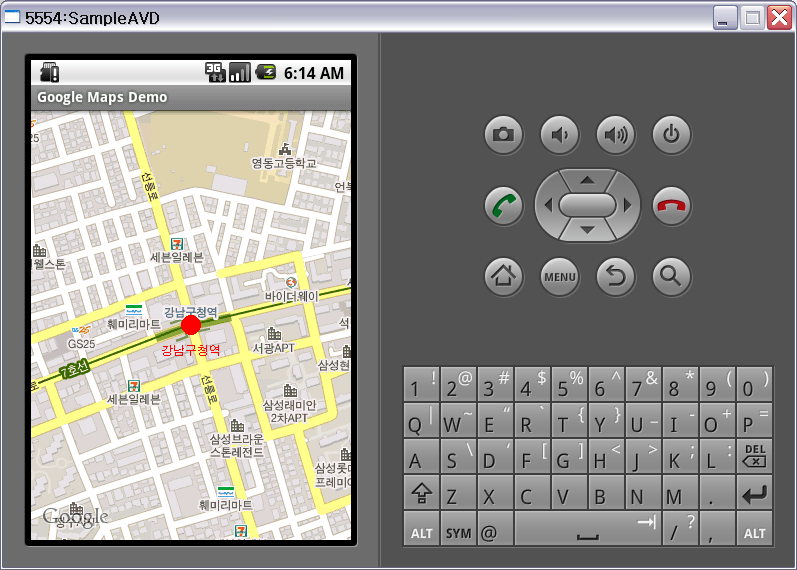Minimize the SampleAVD emulator window
This screenshot has height=570, width=797.
725,18
